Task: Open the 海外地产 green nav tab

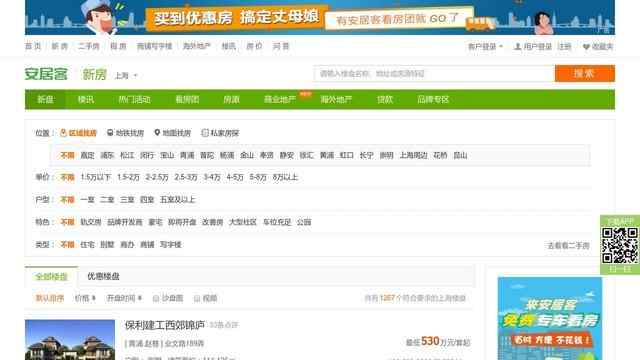Action: [336, 99]
